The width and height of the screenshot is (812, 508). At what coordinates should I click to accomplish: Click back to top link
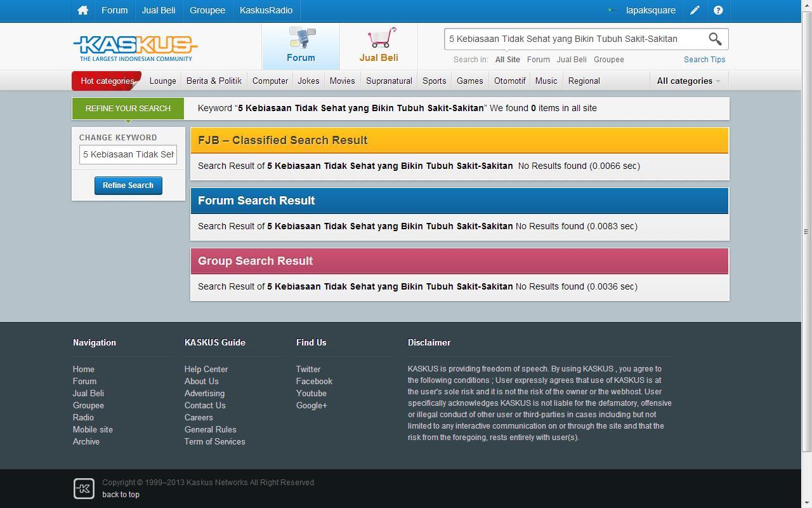[x=121, y=495]
